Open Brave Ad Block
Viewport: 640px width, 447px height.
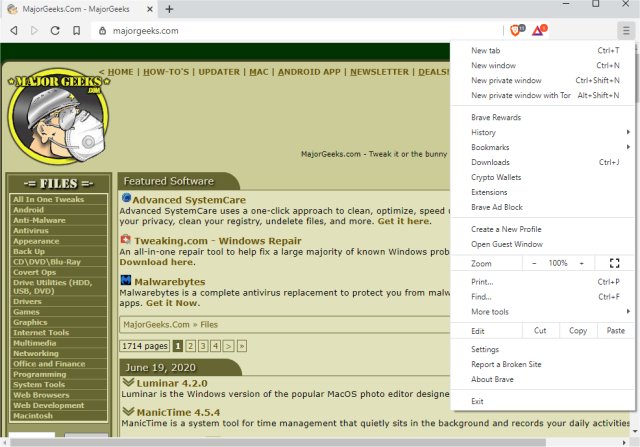click(543, 207)
